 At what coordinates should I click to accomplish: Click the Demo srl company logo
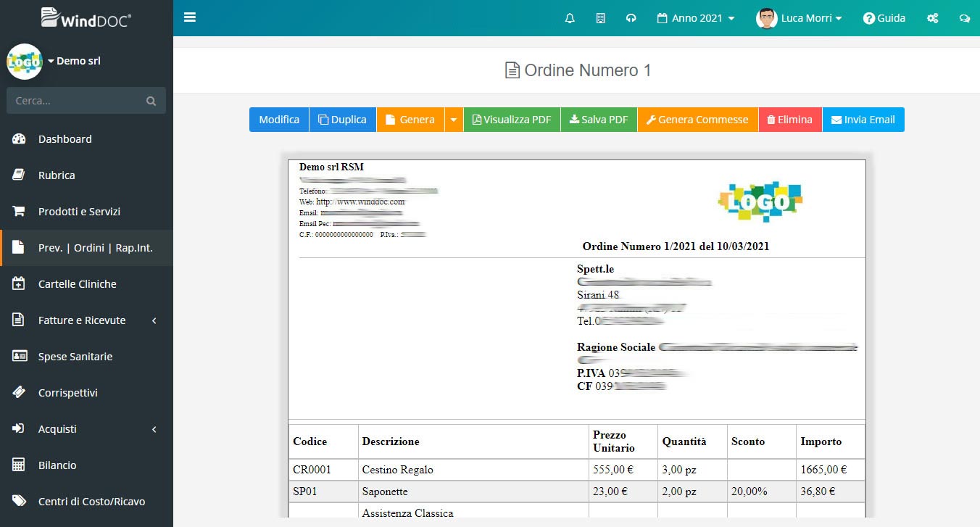tap(25, 62)
